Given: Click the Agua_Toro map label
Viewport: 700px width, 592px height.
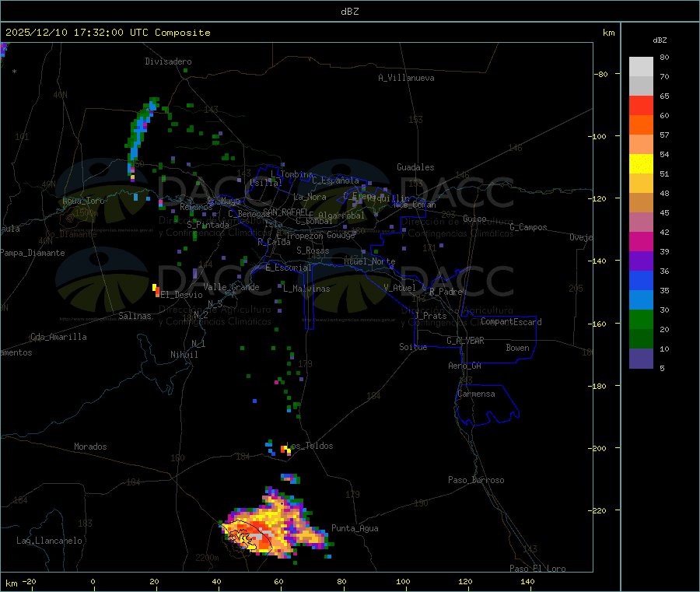Looking at the screenshot, I should (83, 201).
